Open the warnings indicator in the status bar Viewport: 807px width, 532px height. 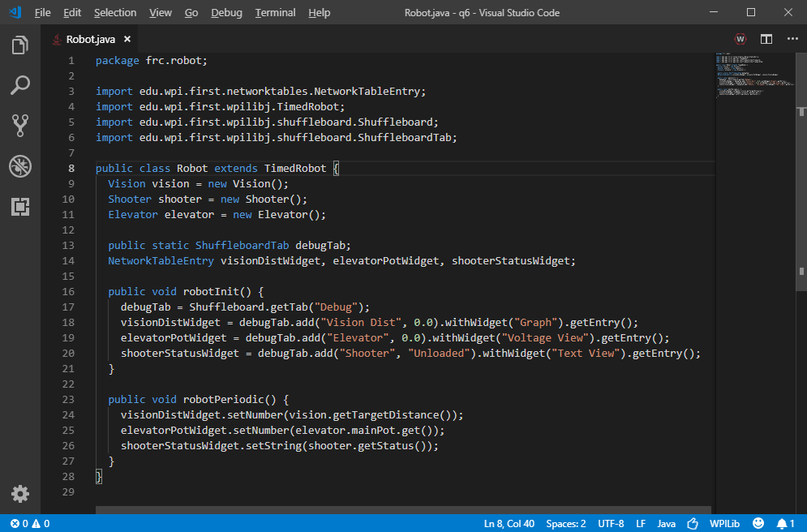point(41,524)
